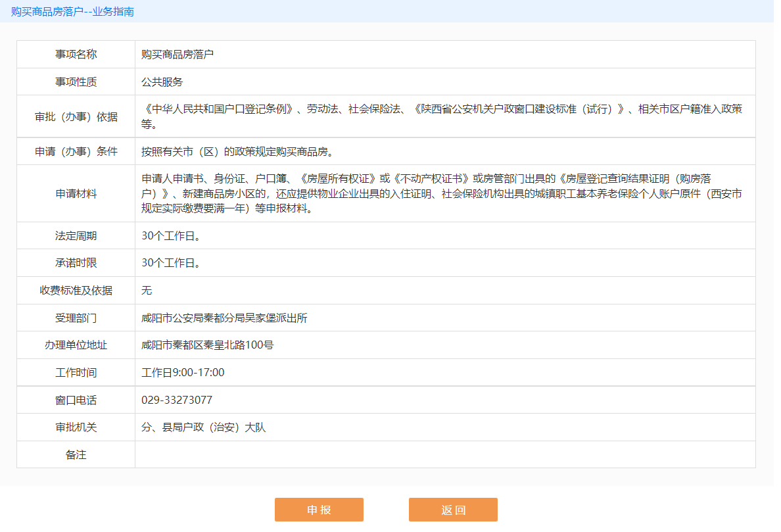Click the empty 备注 value cell
Viewport: 781px width, 532px height.
pos(444,455)
